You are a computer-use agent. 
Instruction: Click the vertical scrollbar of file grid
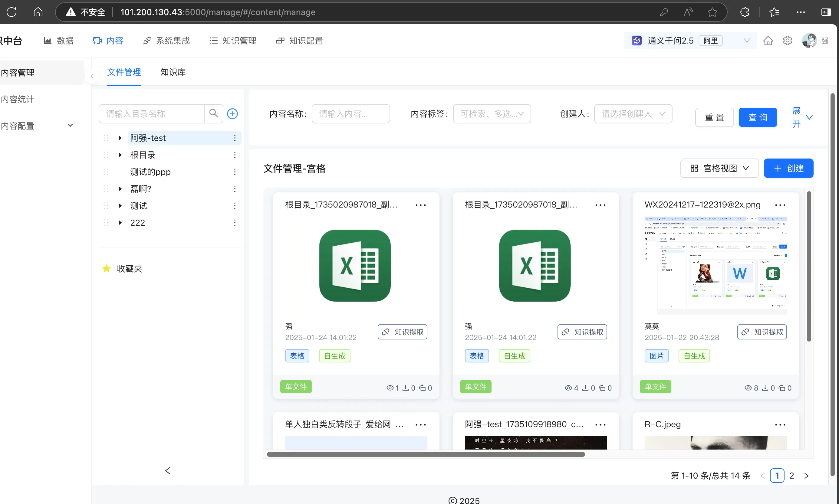[809, 267]
